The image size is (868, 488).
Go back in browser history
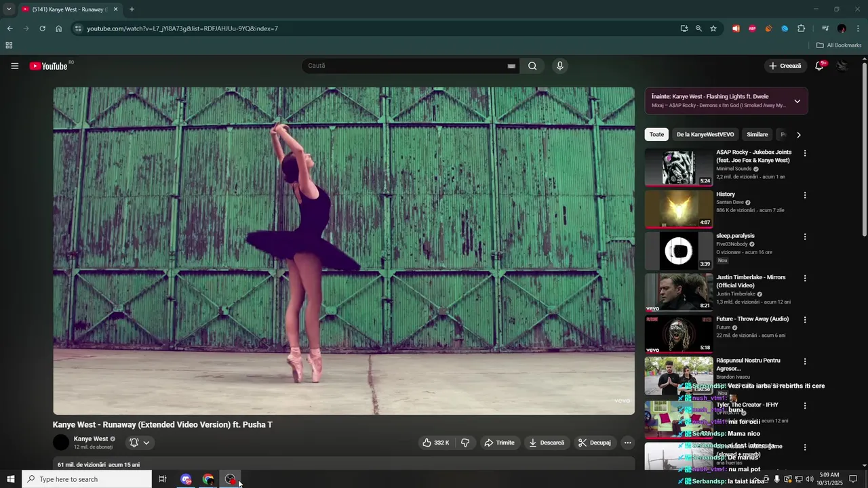pyautogui.click(x=9, y=28)
